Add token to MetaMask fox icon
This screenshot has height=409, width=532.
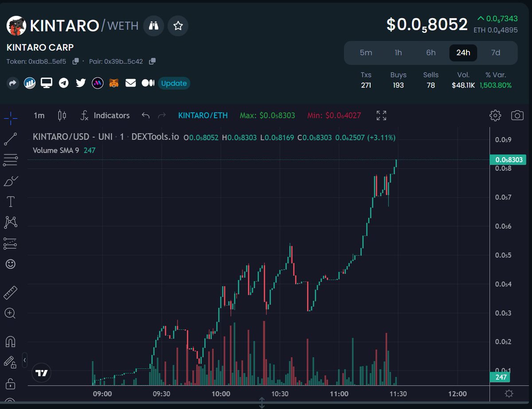click(x=114, y=83)
